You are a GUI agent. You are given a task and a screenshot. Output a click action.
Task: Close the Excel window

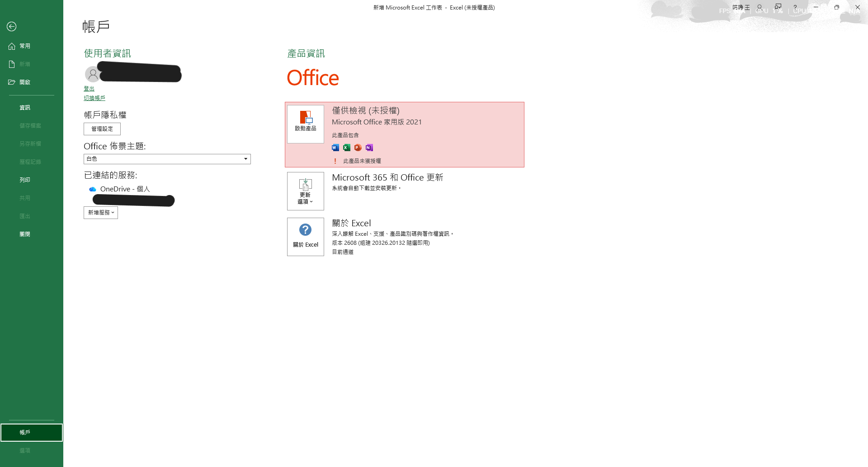pyautogui.click(x=858, y=7)
